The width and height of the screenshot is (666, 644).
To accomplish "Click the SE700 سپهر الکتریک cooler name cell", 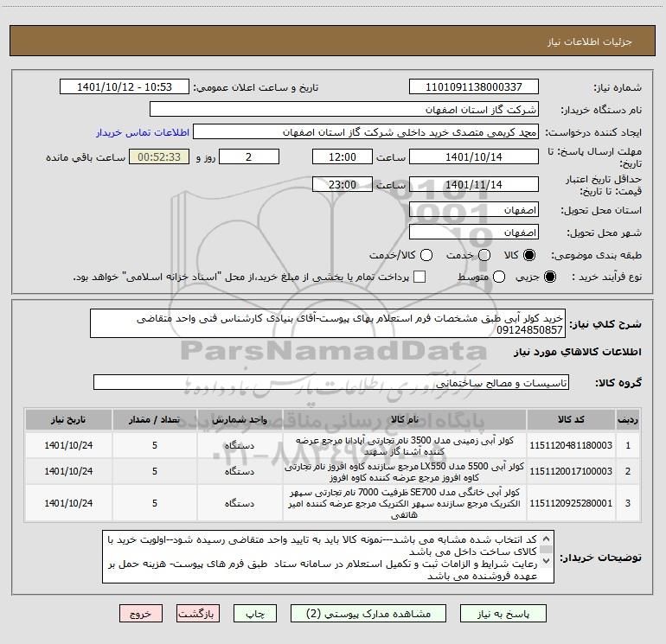I will click(405, 503).
